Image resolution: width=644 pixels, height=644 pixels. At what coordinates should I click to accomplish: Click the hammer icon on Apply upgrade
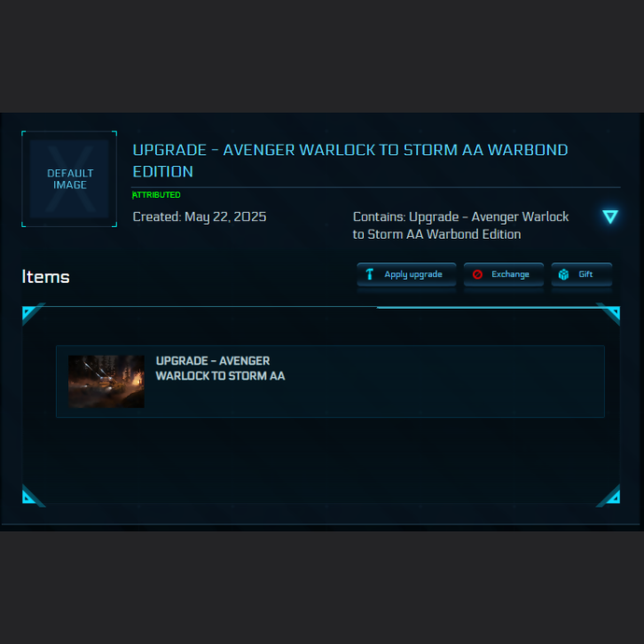coord(370,274)
